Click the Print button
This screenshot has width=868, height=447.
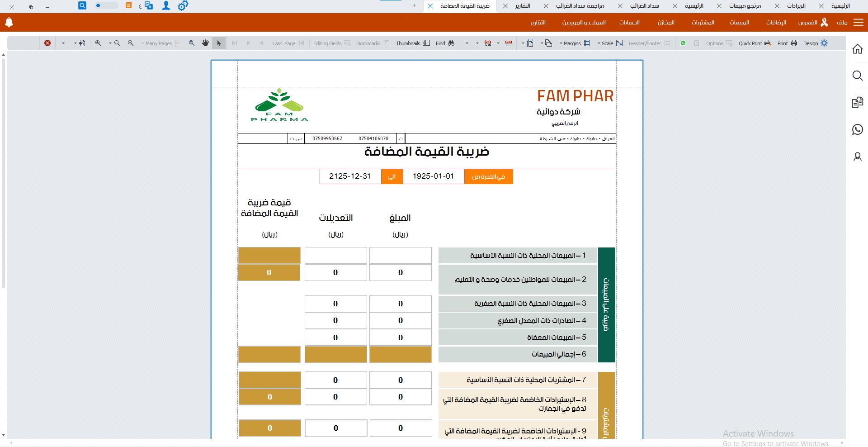(x=787, y=43)
